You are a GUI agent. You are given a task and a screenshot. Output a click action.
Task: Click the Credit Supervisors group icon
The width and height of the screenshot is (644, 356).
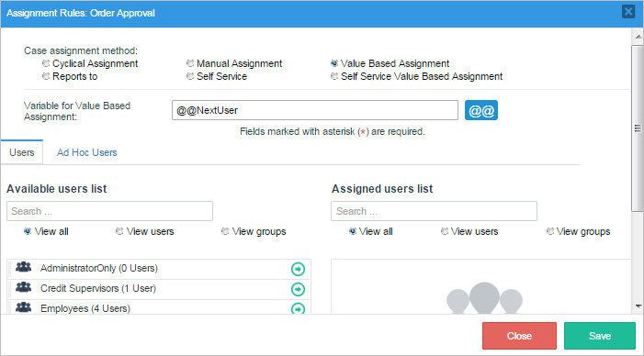click(x=23, y=287)
